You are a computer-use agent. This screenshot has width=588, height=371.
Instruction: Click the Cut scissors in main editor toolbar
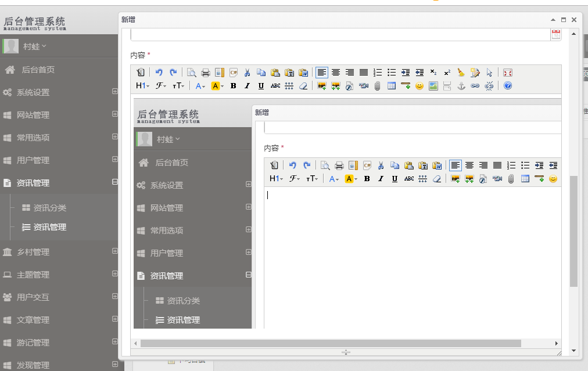[247, 73]
